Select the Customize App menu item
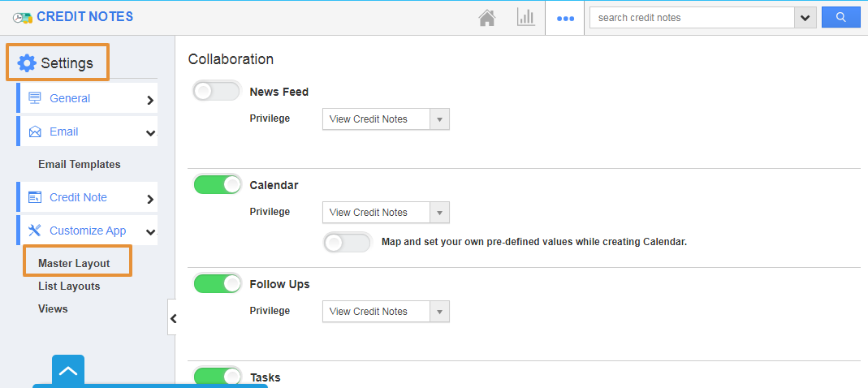868x388 pixels. point(87,231)
